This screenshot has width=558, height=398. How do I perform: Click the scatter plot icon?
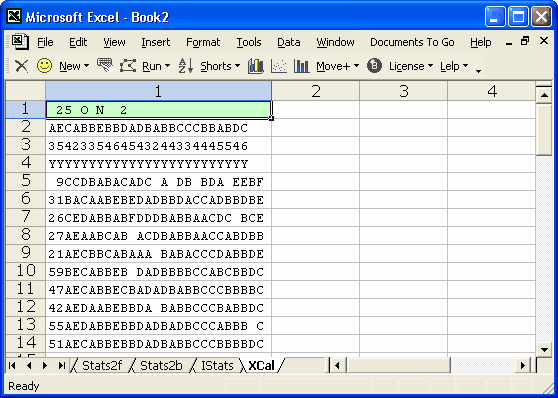[x=279, y=66]
